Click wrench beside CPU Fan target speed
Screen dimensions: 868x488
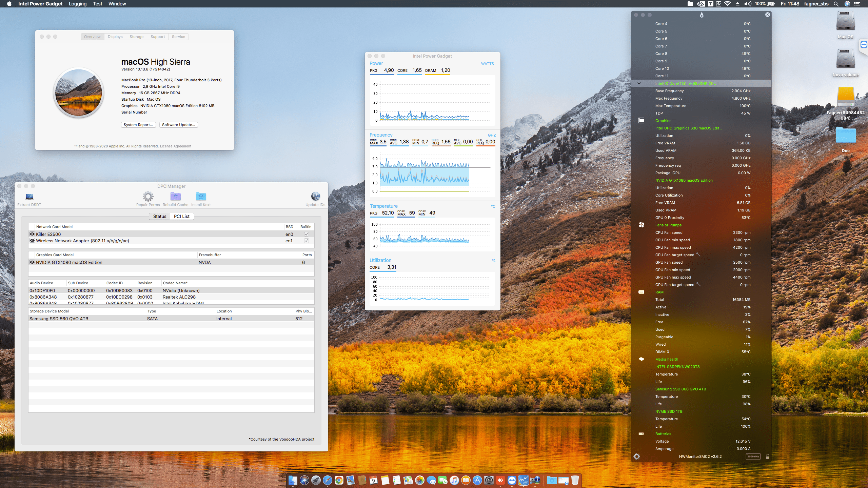point(698,254)
